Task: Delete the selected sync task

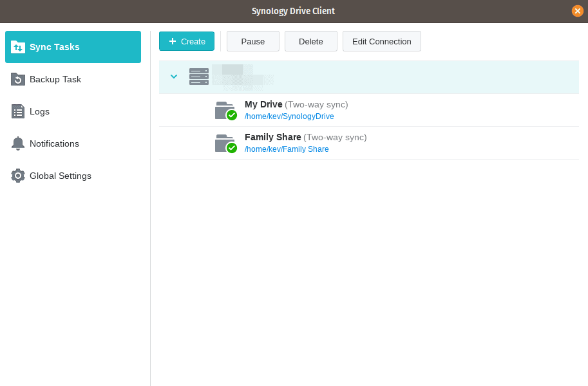Action: coord(310,41)
